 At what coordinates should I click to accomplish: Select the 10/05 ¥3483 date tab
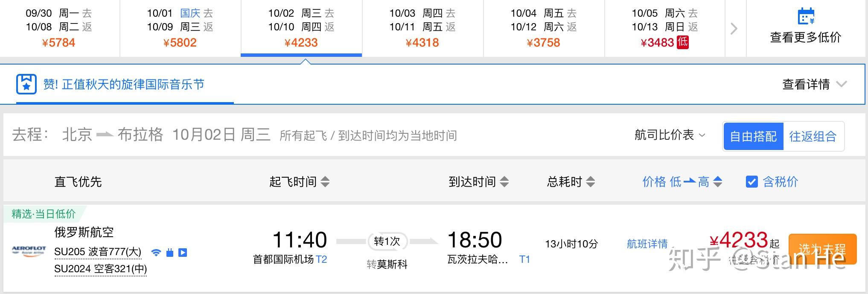point(664,28)
